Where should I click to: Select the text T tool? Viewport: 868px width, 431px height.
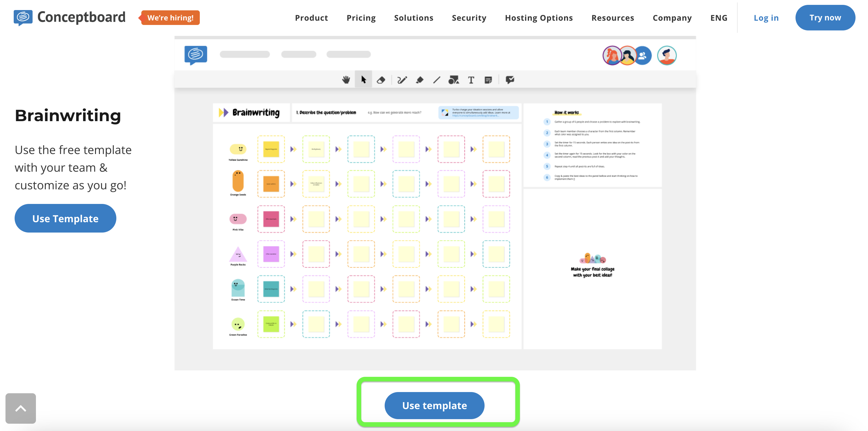pyautogui.click(x=471, y=80)
